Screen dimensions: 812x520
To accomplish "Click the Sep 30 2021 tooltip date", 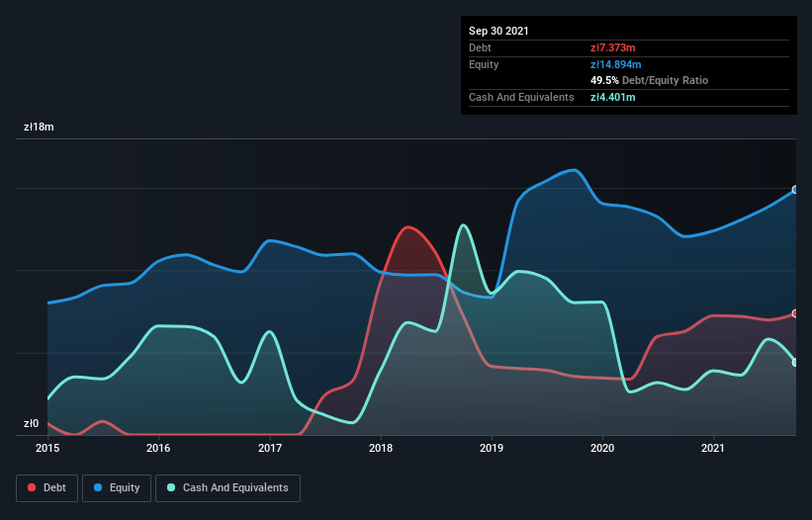I will (498, 31).
